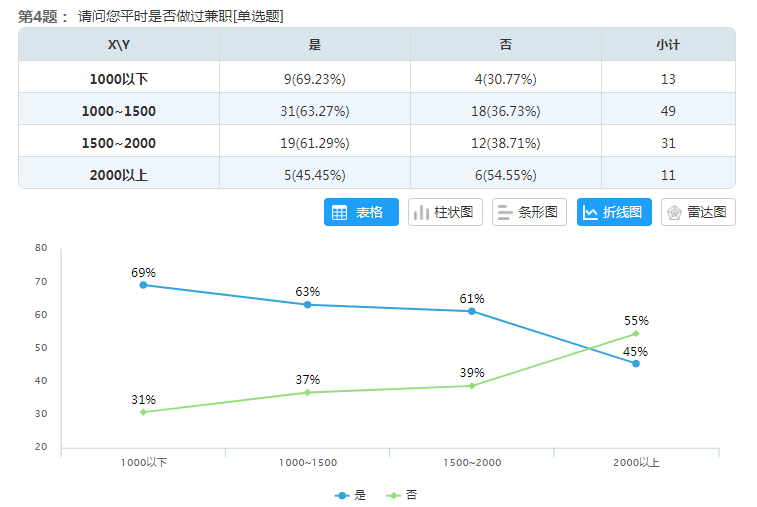This screenshot has height=507, width=757.
Task: Click the 45% blue data point
Action: click(x=636, y=364)
